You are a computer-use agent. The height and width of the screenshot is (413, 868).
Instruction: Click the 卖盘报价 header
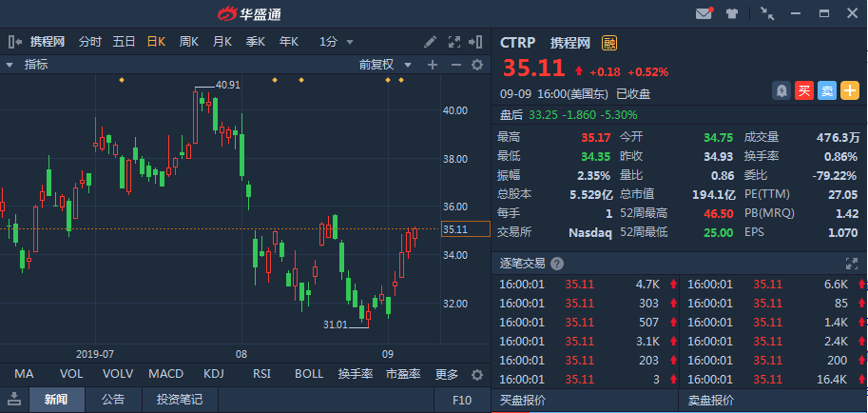coord(711,400)
